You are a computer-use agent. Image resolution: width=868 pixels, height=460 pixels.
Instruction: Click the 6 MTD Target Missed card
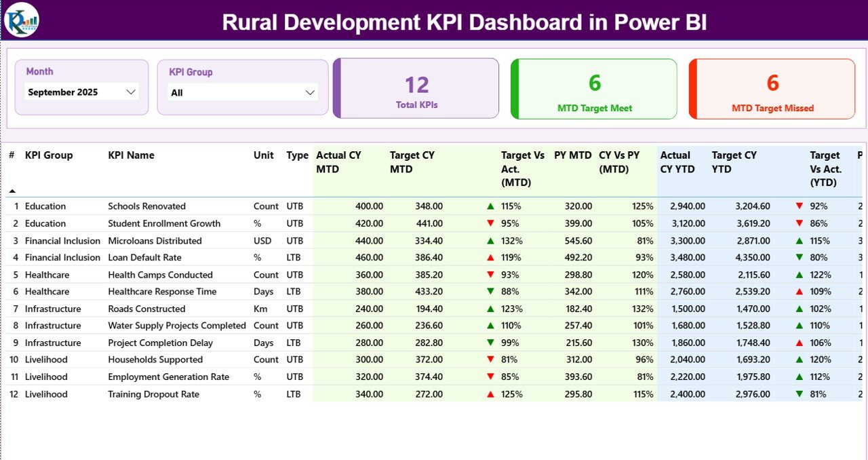tap(772, 88)
